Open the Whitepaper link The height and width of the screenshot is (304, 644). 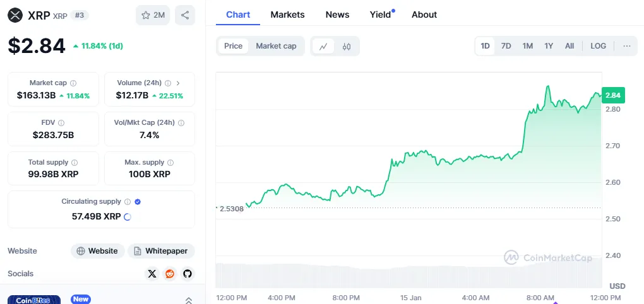tap(161, 251)
